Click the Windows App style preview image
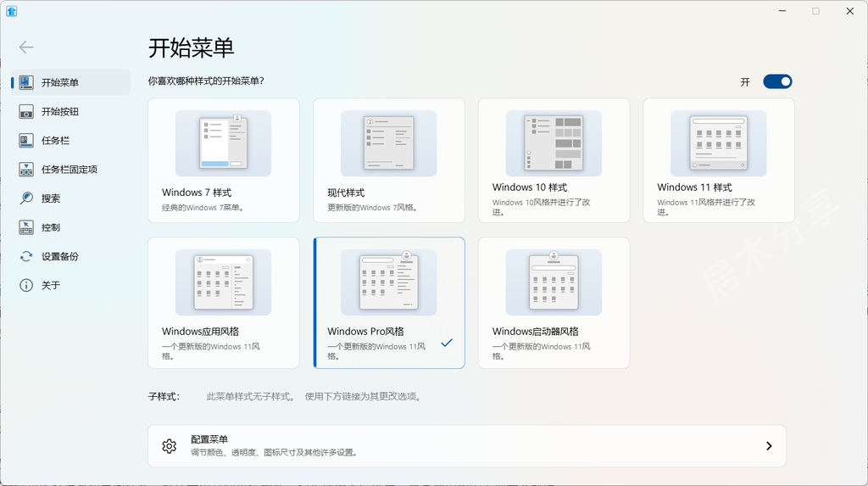The height and width of the screenshot is (486, 868). 223,282
